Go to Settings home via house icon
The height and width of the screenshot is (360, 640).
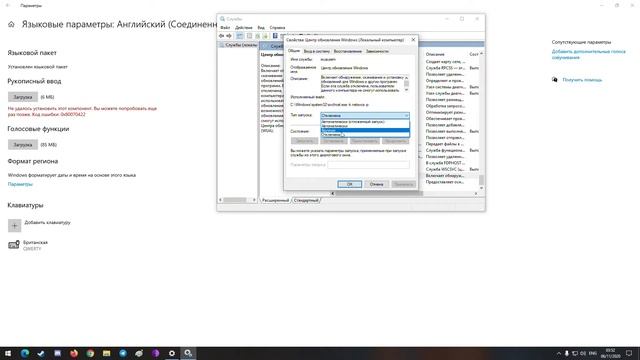11,24
